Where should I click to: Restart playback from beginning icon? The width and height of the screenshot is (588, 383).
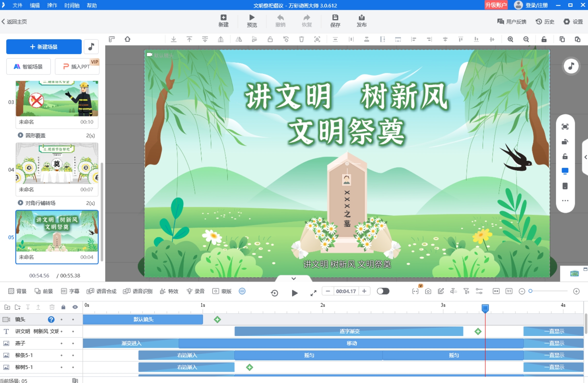point(275,293)
